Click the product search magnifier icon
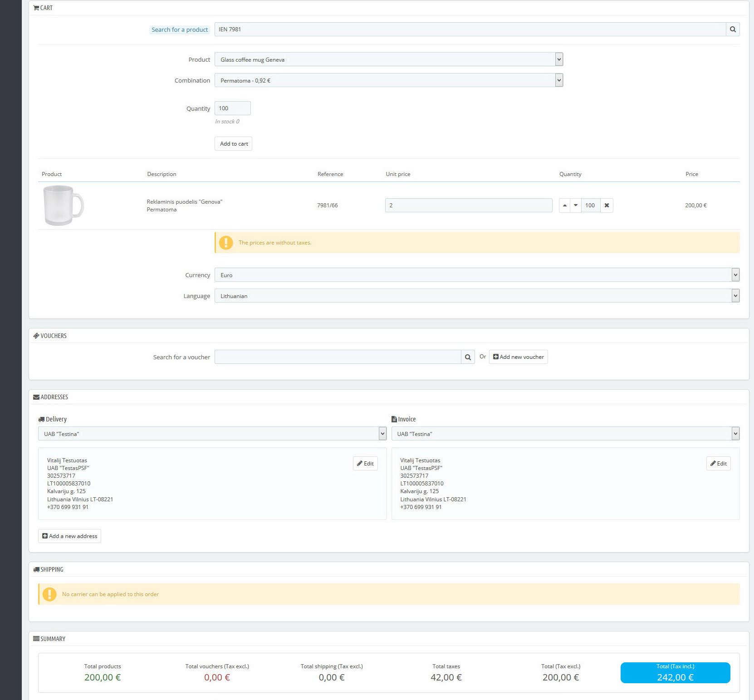Viewport: 754px width, 700px height. (x=733, y=29)
